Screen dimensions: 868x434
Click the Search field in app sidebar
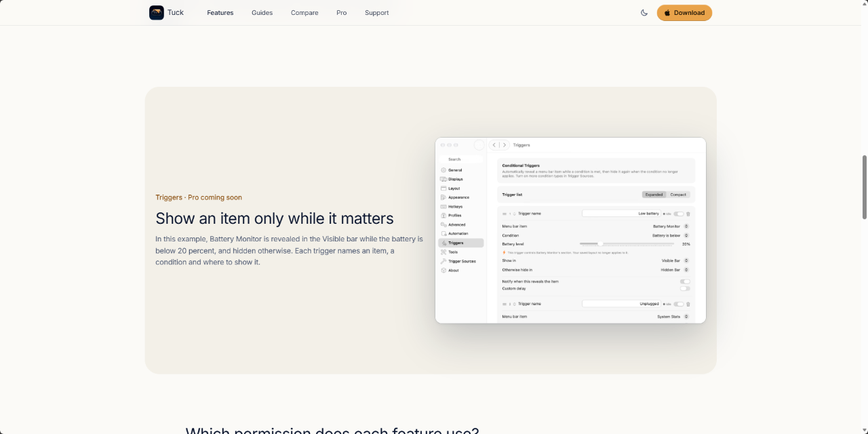click(x=461, y=159)
